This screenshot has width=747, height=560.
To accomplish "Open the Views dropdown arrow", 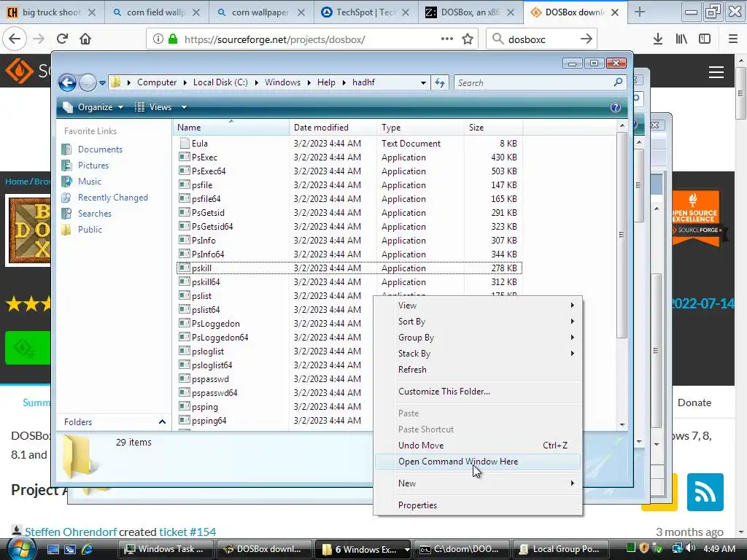I will click(184, 107).
